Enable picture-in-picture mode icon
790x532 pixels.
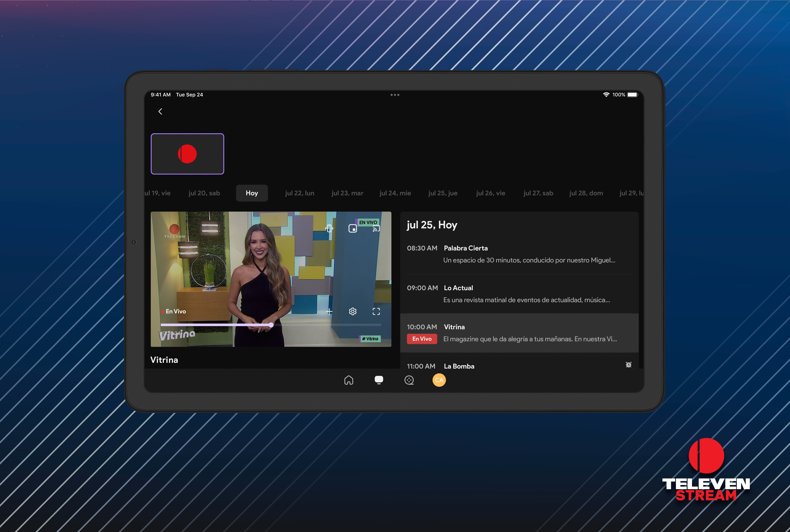pos(353,228)
